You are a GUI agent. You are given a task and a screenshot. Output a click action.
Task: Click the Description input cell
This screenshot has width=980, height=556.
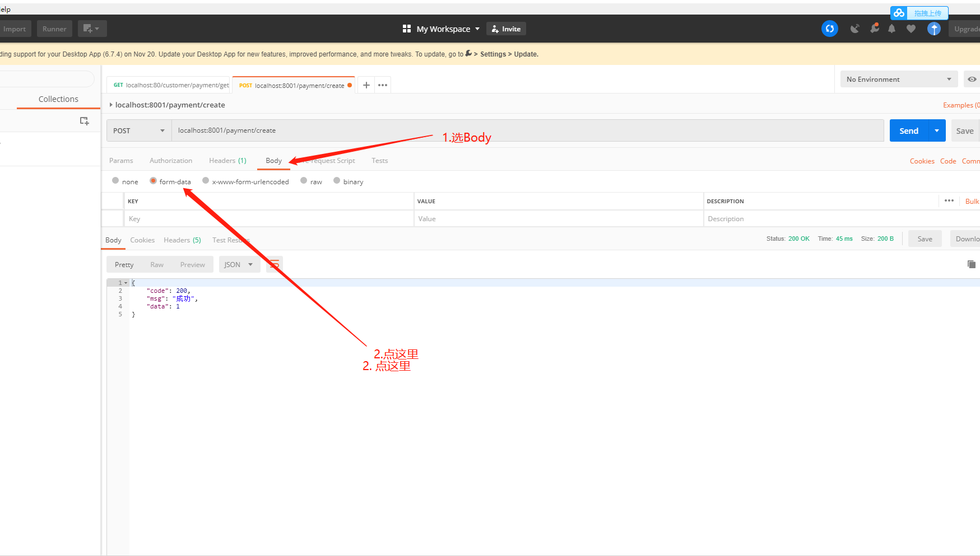842,218
